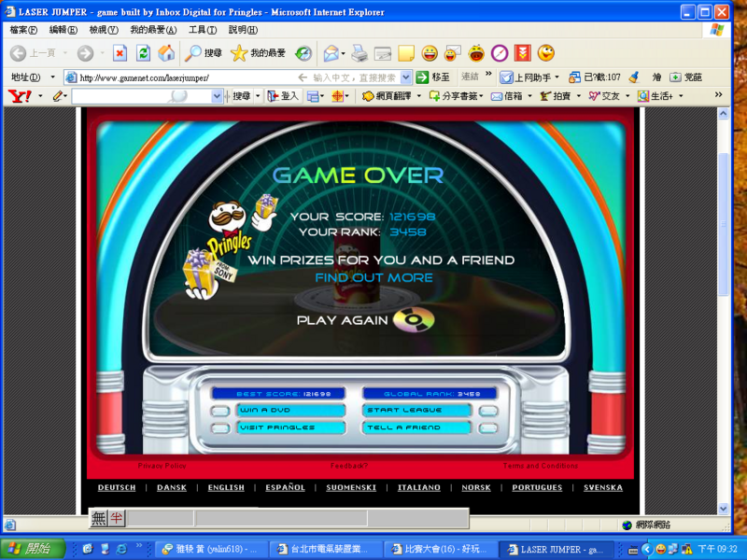Image resolution: width=747 pixels, height=560 pixels.
Task: Open the IE magnifier 搜尋 search button
Action: [204, 53]
